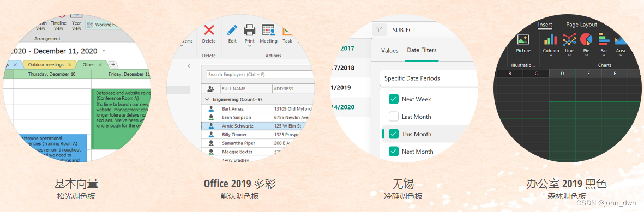Click the Edit pencil icon
Screen dimensions: 644x212
[232, 30]
